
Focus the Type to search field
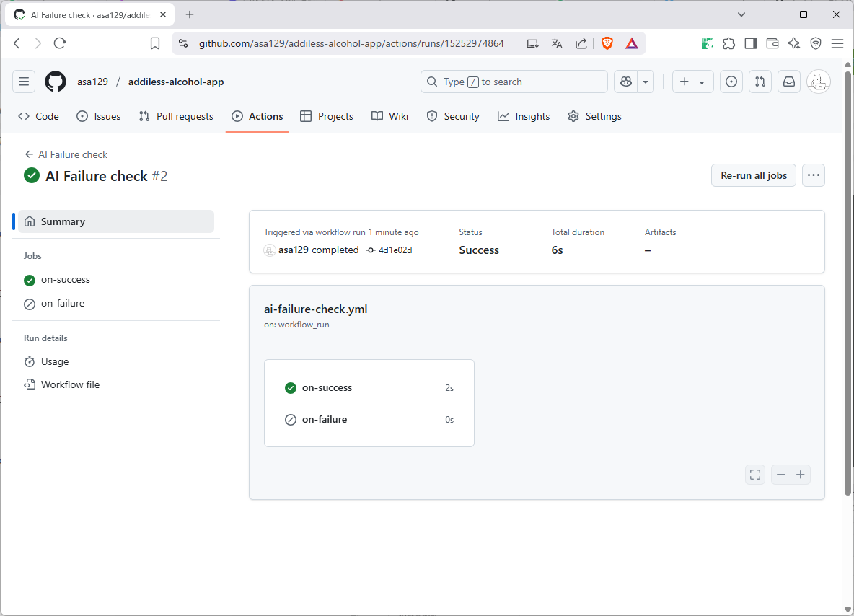click(514, 82)
